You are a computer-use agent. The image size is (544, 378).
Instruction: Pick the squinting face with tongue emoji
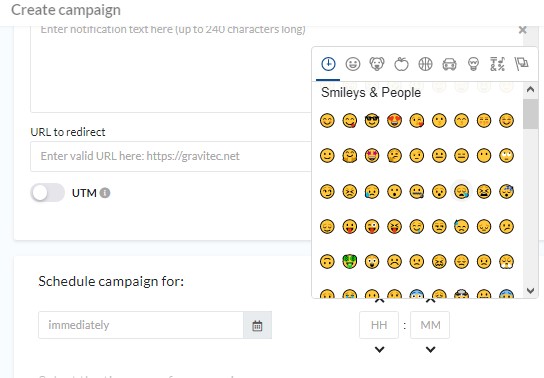click(x=394, y=226)
